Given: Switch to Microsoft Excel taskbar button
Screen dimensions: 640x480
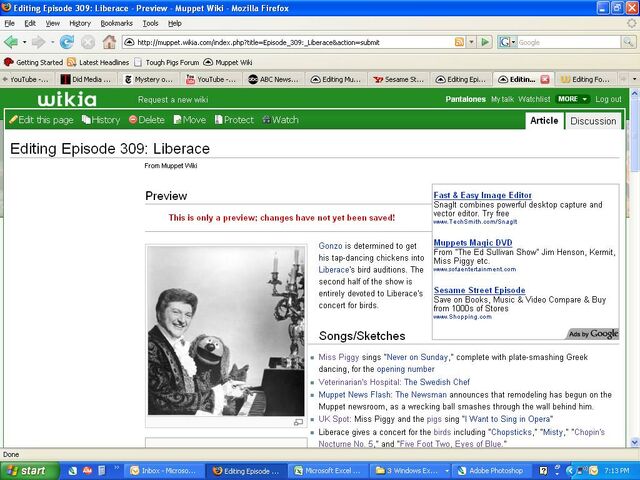Looking at the screenshot, I should coord(328,471).
